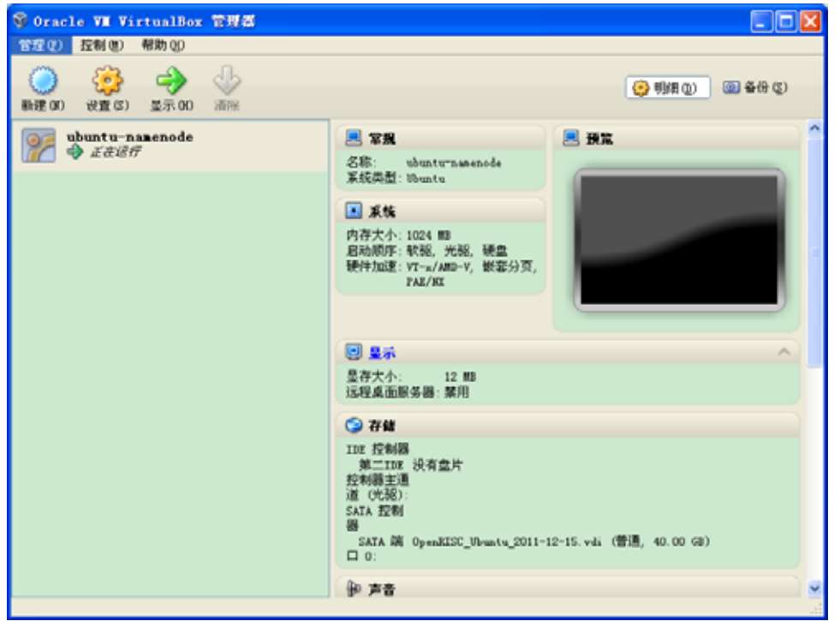Open the 帮助 (Help) menu
The width and height of the screenshot is (840, 621).
click(163, 45)
